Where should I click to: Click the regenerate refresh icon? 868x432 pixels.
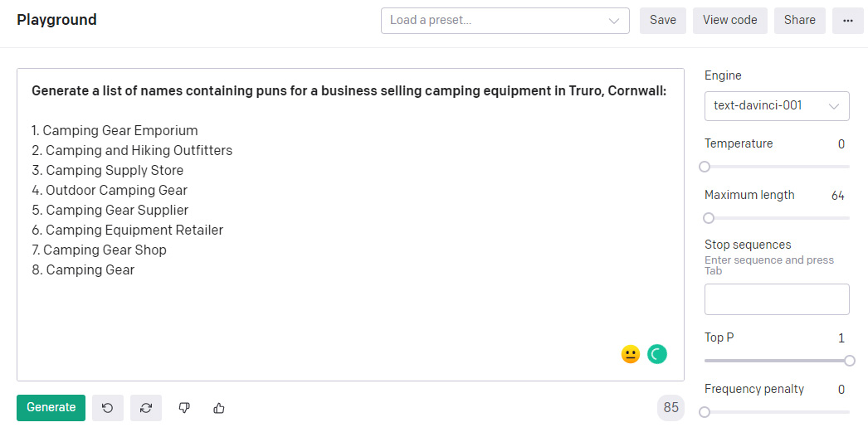coord(146,408)
